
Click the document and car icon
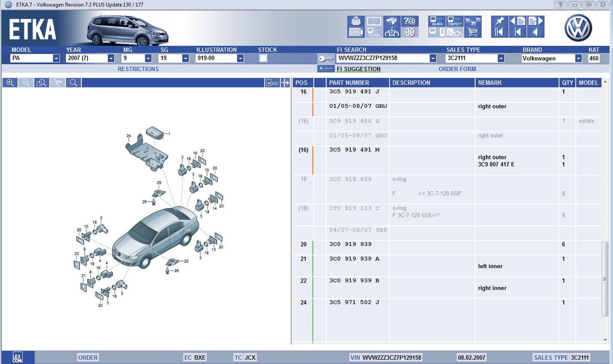455,33
